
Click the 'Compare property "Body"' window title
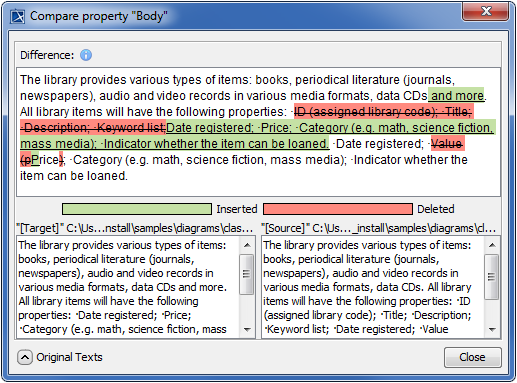coord(99,16)
